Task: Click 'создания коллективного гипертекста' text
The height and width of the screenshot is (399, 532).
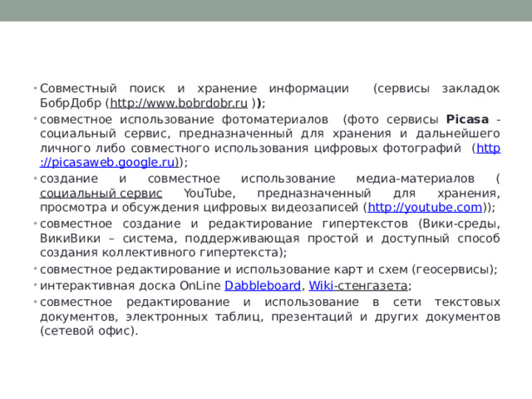Action: (x=161, y=253)
